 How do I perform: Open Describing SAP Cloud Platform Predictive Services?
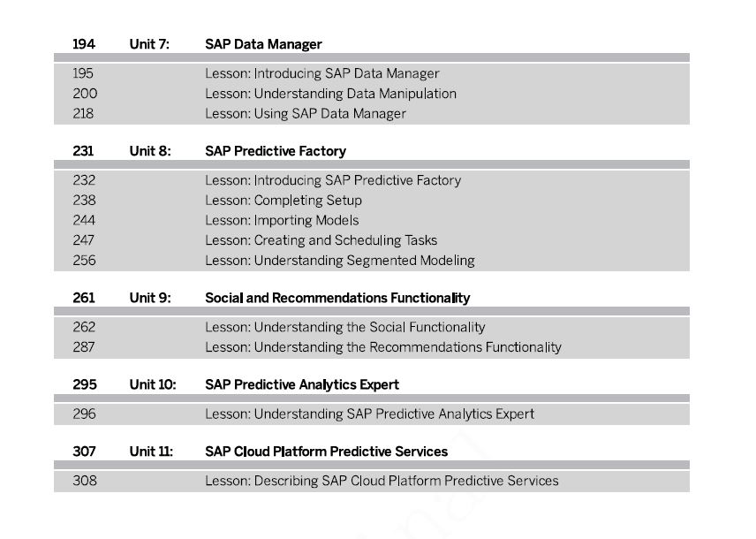point(382,481)
